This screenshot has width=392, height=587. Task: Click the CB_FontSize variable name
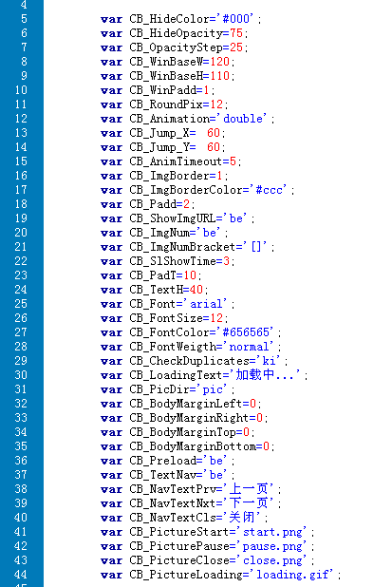[166, 318]
